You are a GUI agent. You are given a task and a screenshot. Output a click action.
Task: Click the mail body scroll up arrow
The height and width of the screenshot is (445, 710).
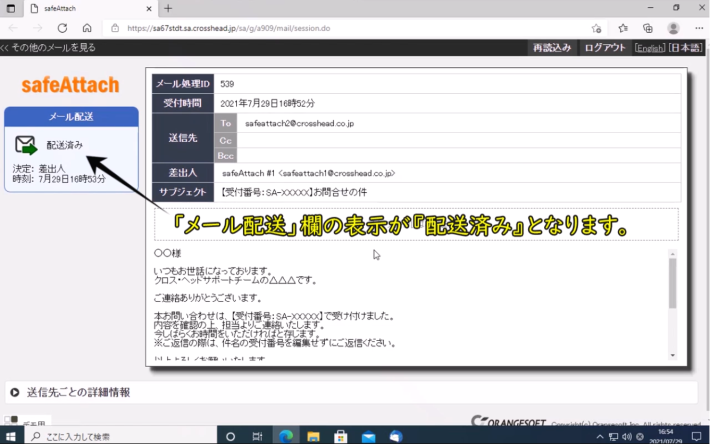tap(673, 254)
